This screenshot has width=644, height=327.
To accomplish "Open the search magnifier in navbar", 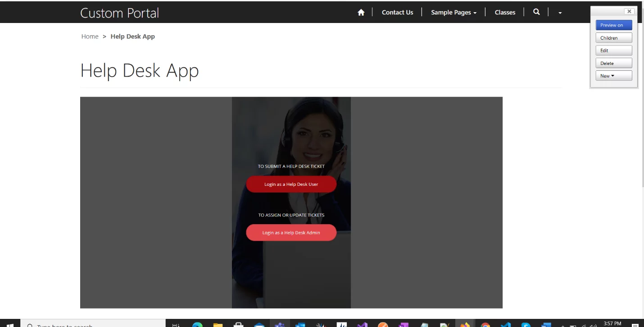I will click(536, 12).
